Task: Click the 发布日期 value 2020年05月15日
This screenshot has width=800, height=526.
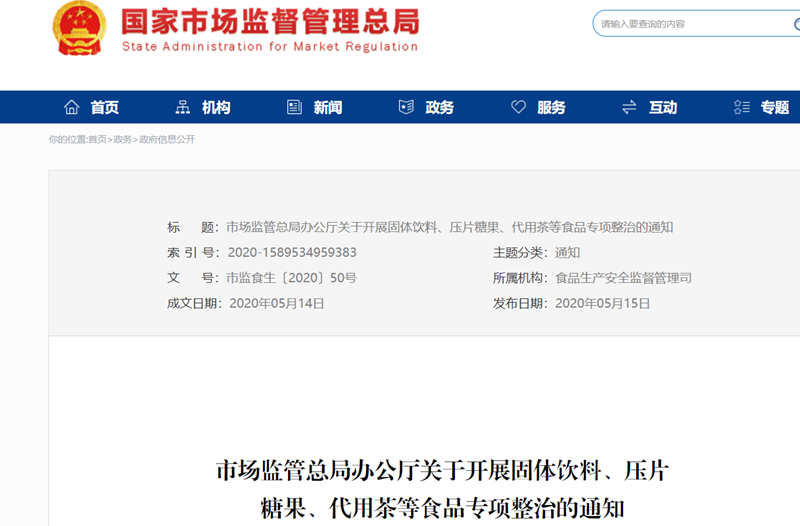Action: (602, 304)
